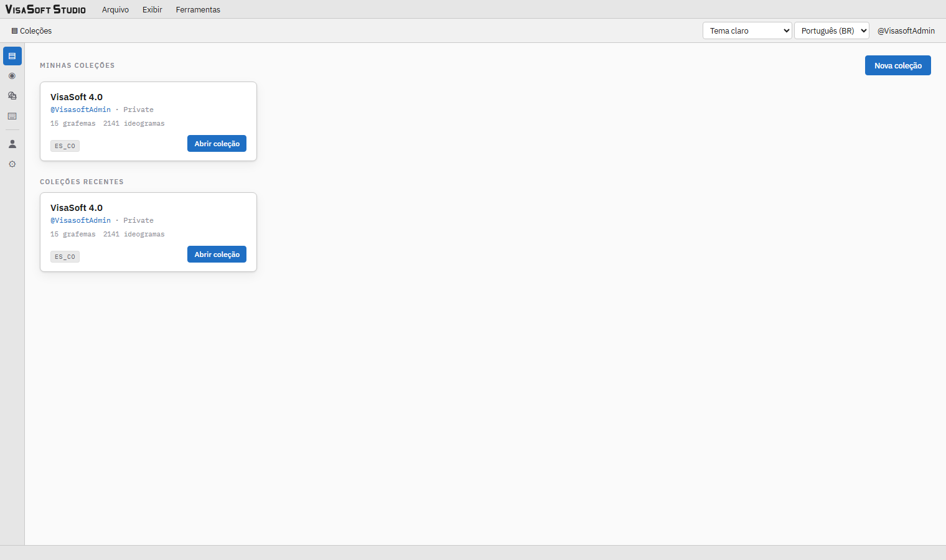946x560 pixels.
Task: Open the shapes icon in sidebar
Action: click(x=12, y=96)
